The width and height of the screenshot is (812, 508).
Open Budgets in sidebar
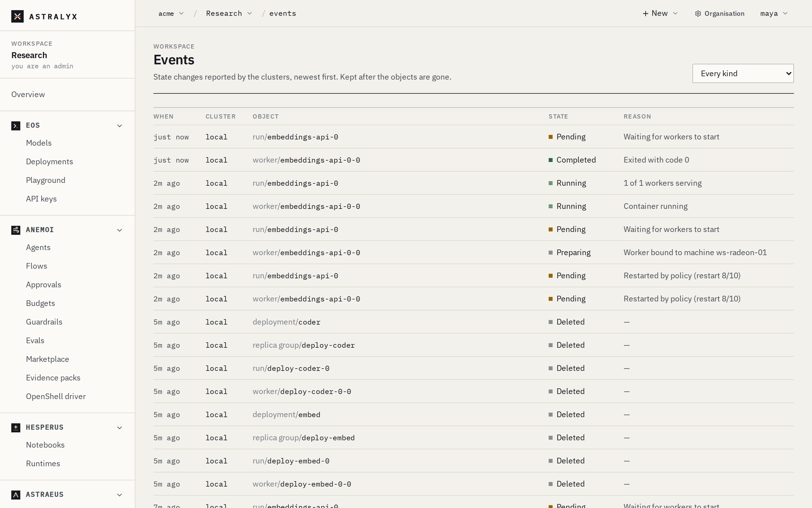[x=41, y=303]
